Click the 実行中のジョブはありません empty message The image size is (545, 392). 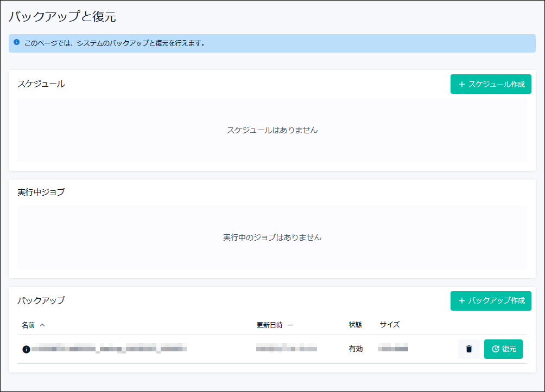pyautogui.click(x=272, y=237)
